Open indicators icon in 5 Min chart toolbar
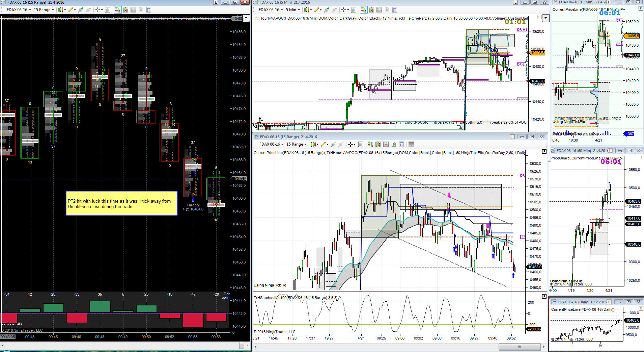This screenshot has height=352, width=644. coord(371,10)
